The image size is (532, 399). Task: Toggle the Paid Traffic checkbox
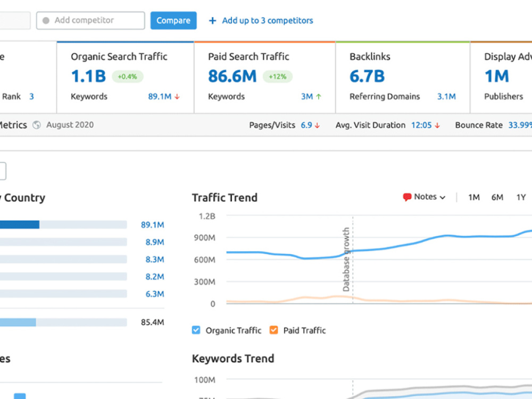273,330
